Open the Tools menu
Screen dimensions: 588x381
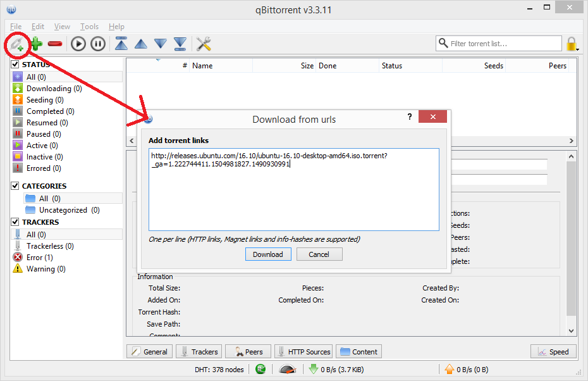[89, 27]
